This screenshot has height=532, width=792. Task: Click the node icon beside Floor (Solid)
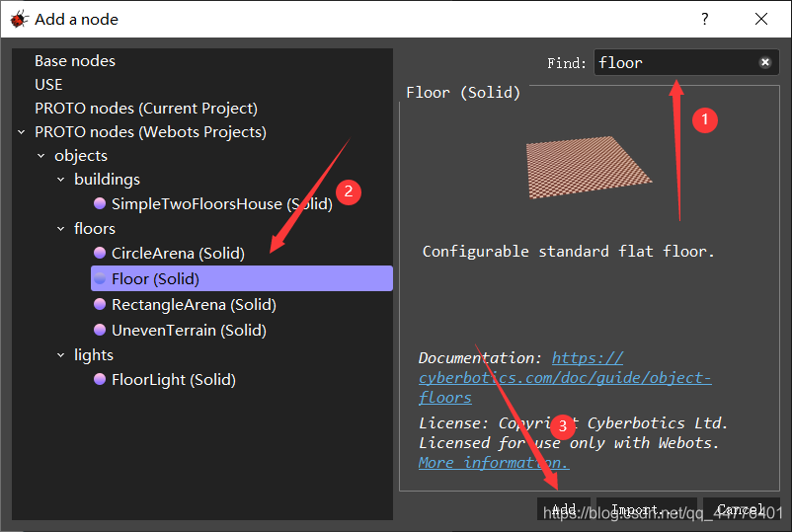point(100,278)
